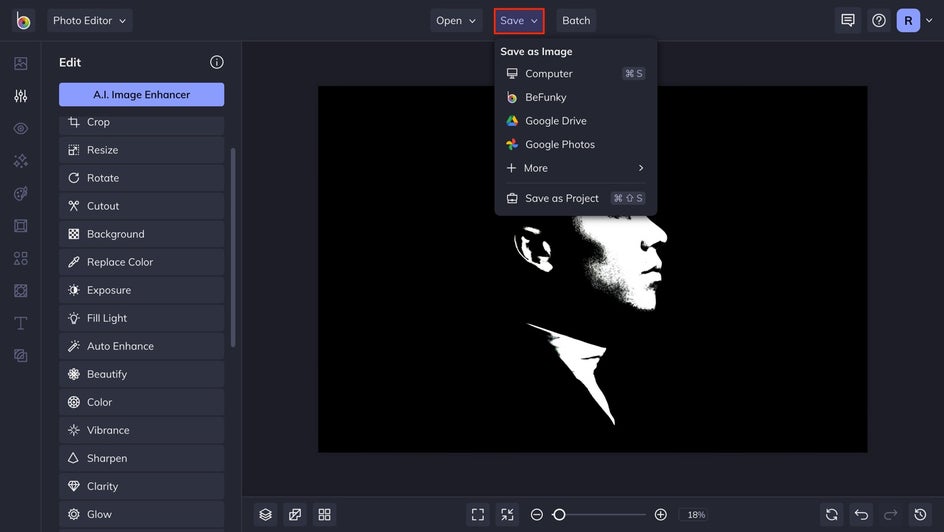This screenshot has height=532, width=944.
Task: Open the feedback chat icon
Action: [x=848, y=20]
